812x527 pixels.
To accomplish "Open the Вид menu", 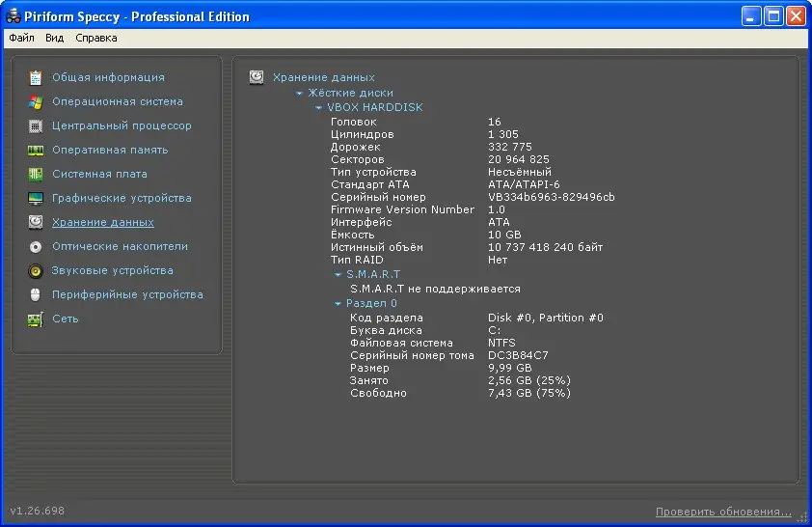I will pos(54,38).
